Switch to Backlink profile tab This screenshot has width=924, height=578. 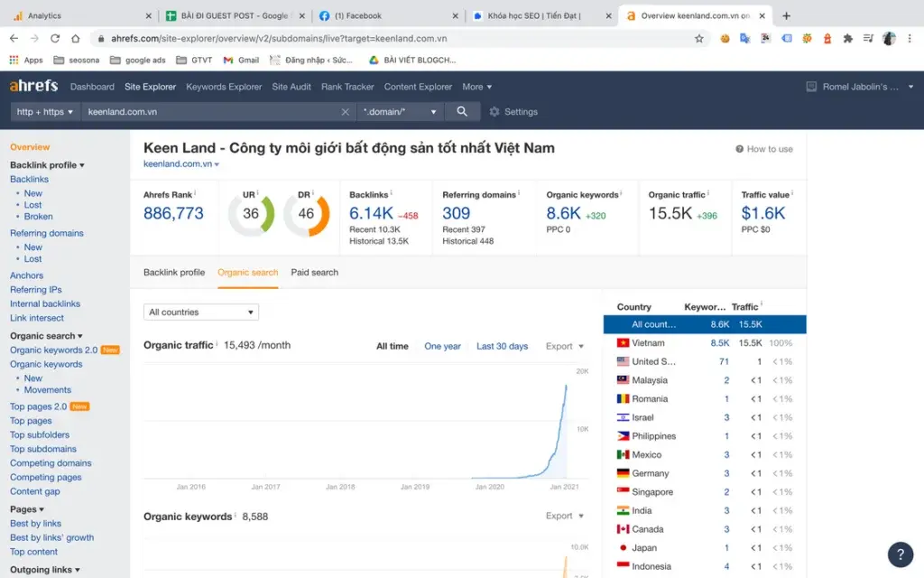(174, 273)
